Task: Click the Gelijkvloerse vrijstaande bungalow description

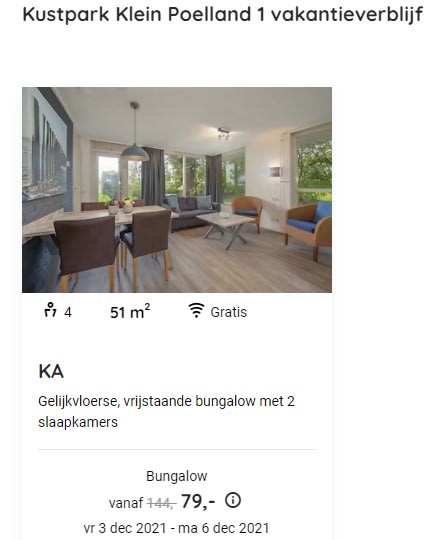Action: point(166,412)
